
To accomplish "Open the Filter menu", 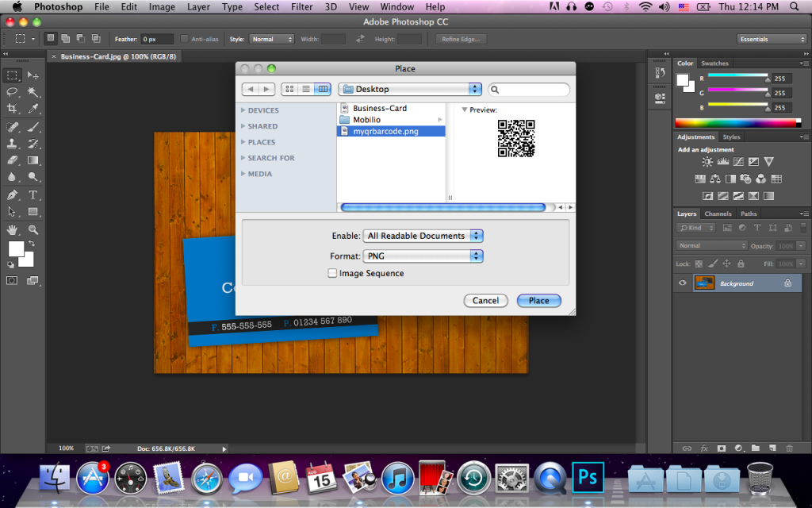I will [x=301, y=7].
